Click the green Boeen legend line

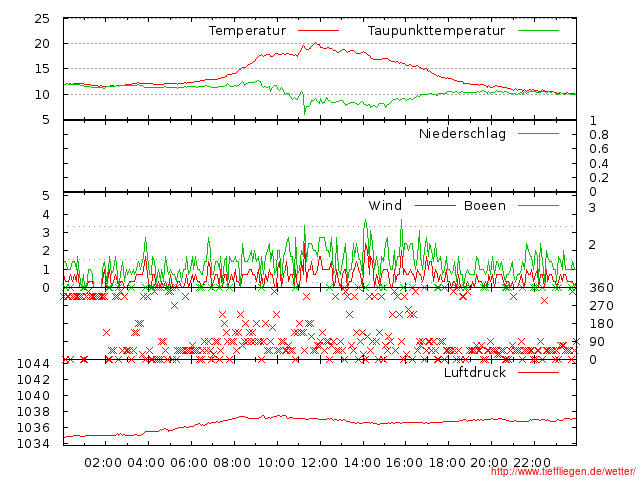pyautogui.click(x=538, y=205)
